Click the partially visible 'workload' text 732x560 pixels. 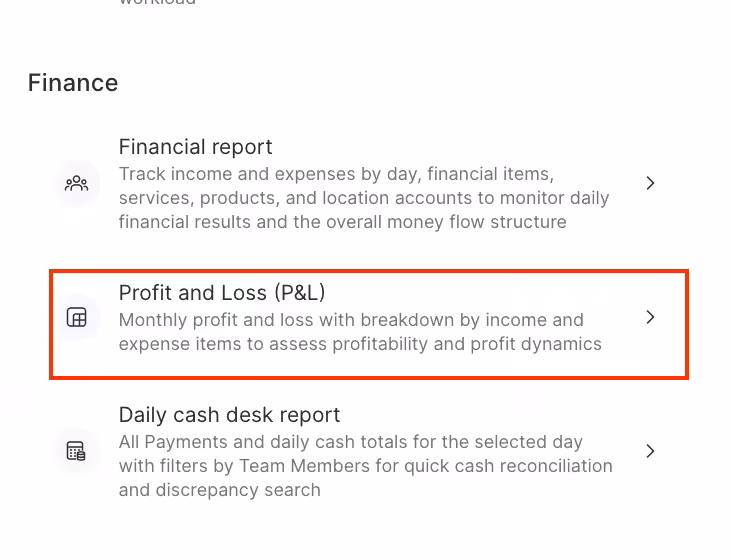157,3
